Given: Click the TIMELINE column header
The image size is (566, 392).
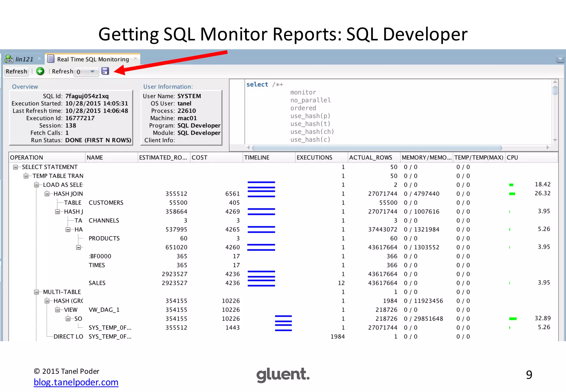Looking at the screenshot, I should 269,158.
